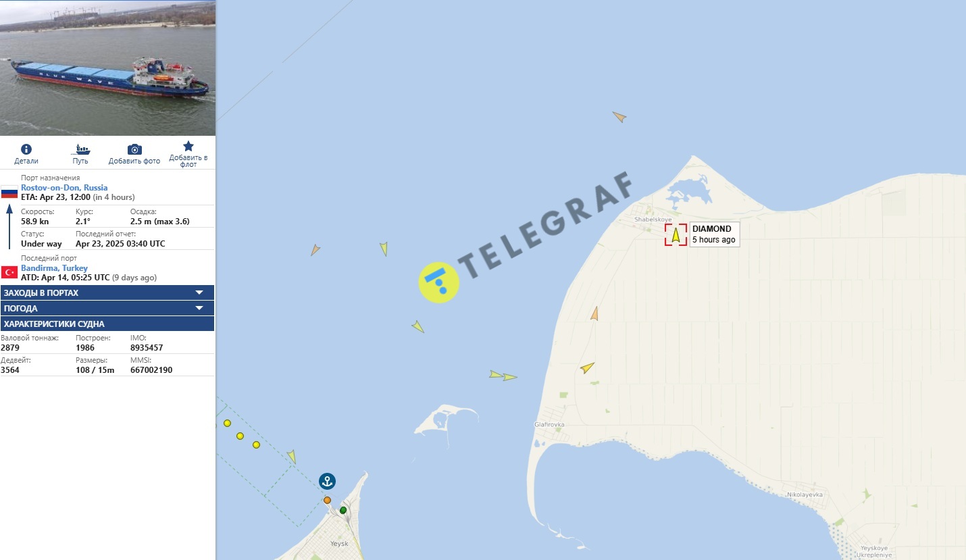This screenshot has width=966, height=560.
Task: Select the DIAMOND vessel marker on map
Action: tap(676, 234)
